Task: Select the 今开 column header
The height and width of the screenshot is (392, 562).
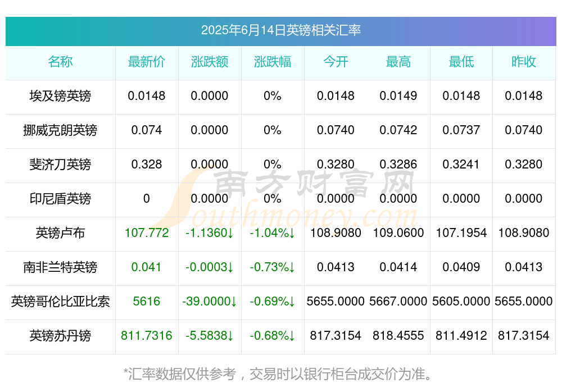Action: [x=336, y=62]
